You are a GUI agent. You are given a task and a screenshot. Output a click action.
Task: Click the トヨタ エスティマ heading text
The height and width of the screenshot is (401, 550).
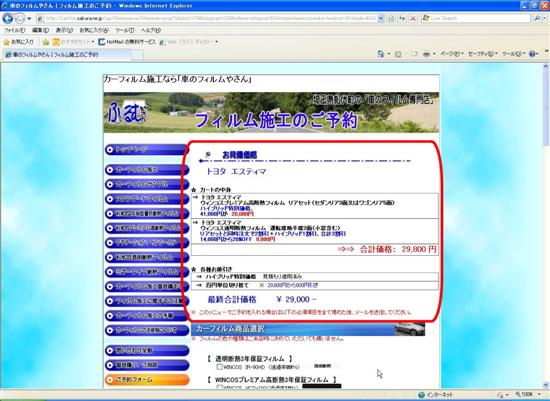pos(236,172)
